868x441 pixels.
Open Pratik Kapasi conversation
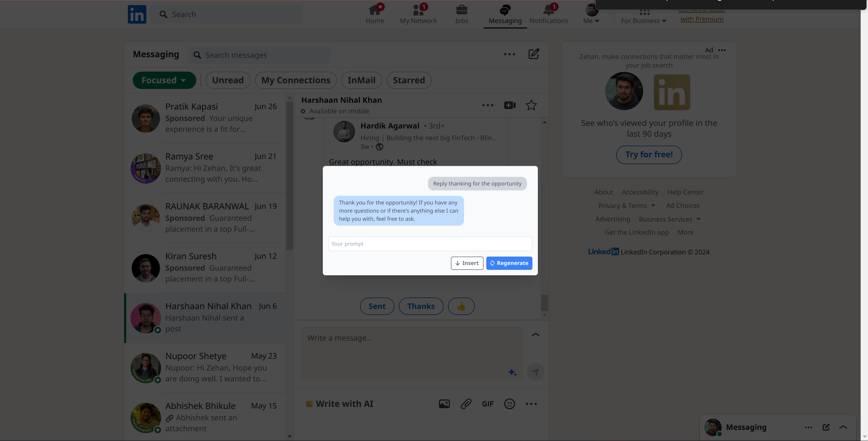click(205, 118)
